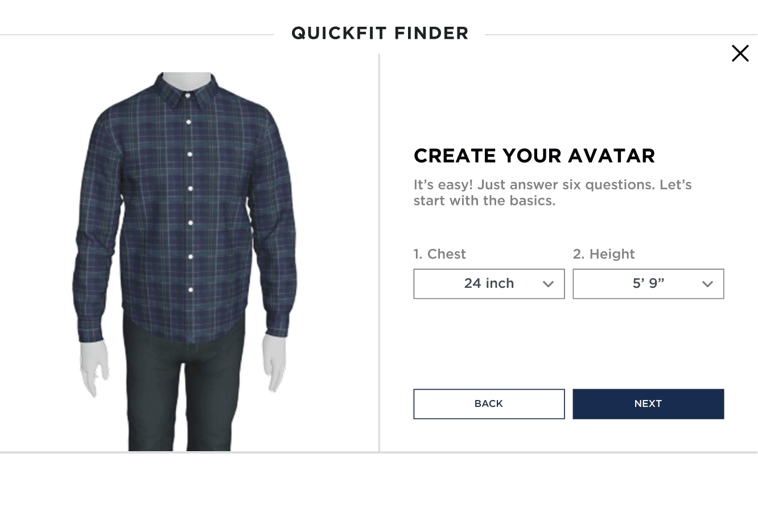This screenshot has width=758, height=532.
Task: Click the "1. Chest" field label
Action: (439, 254)
